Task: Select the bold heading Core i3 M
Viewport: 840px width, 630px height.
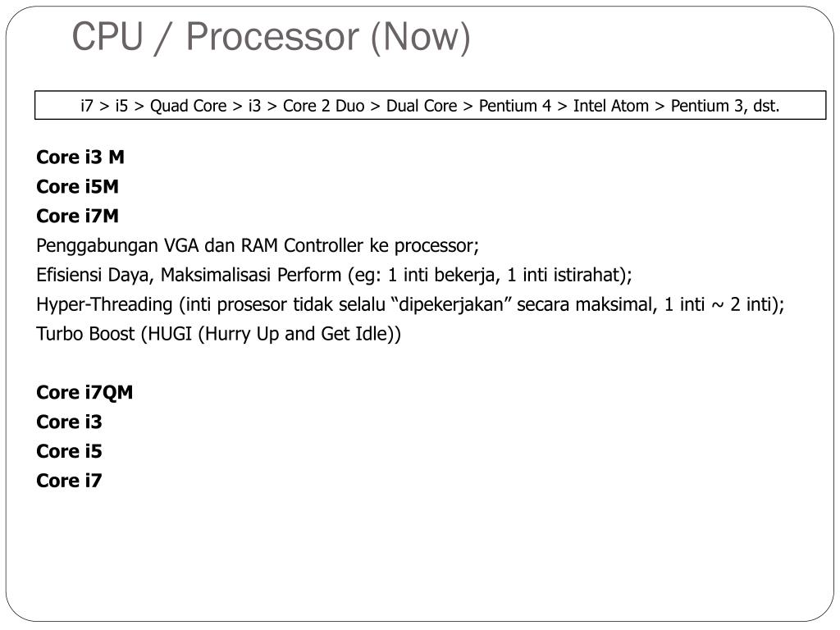Action: [80, 157]
